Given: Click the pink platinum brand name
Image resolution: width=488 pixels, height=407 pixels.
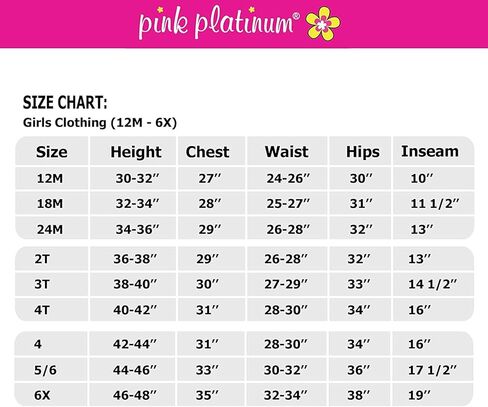Looking at the screenshot, I should pyautogui.click(x=219, y=23).
